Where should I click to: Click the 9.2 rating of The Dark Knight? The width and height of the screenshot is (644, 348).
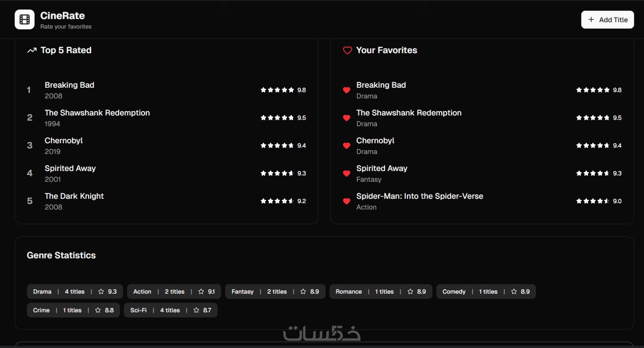[x=302, y=201]
